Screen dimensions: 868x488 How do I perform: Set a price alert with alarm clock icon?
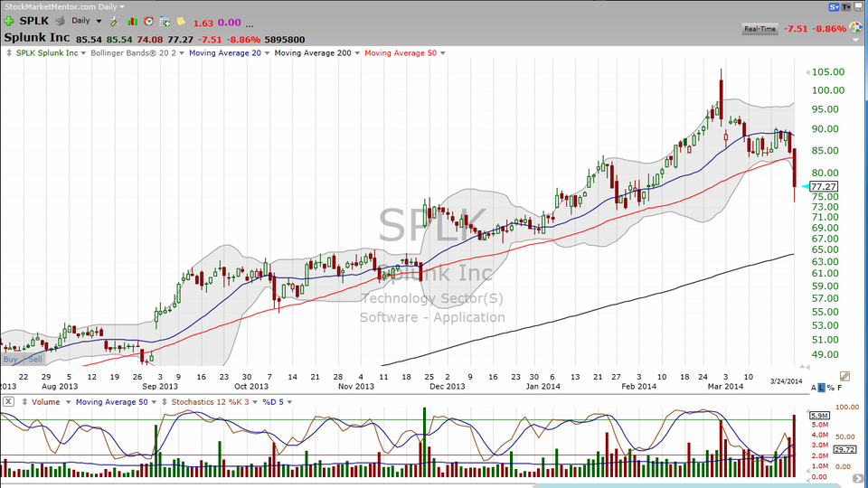point(148,21)
